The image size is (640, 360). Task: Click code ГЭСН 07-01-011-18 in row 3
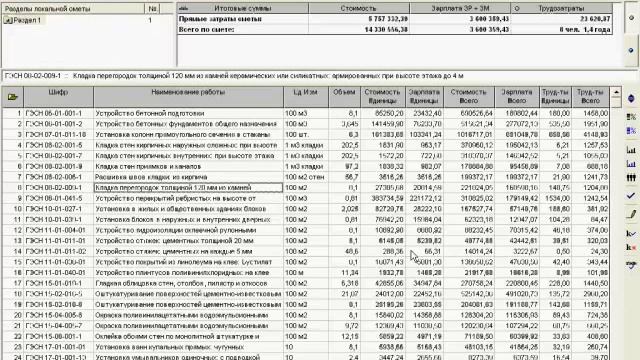[x=56, y=134]
